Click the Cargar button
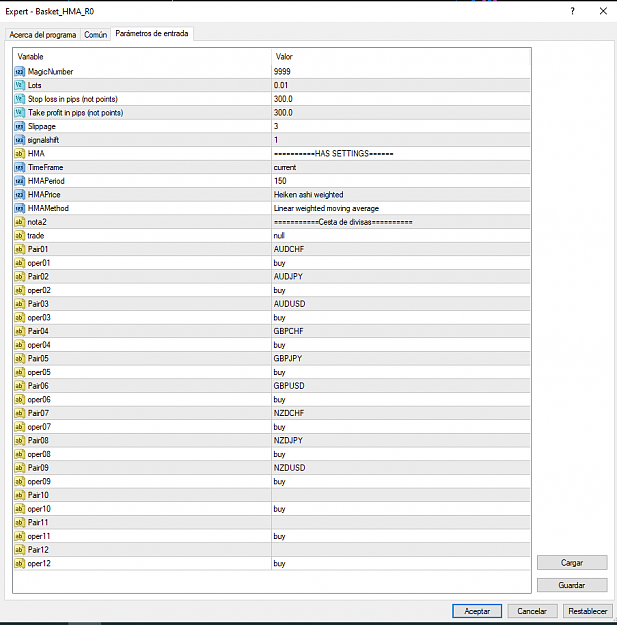The image size is (617, 625). tap(572, 563)
